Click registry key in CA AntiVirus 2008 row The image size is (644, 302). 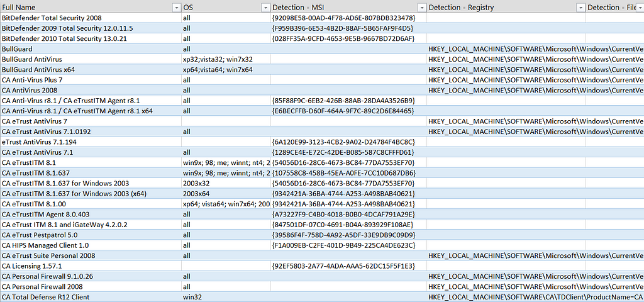[x=535, y=91]
